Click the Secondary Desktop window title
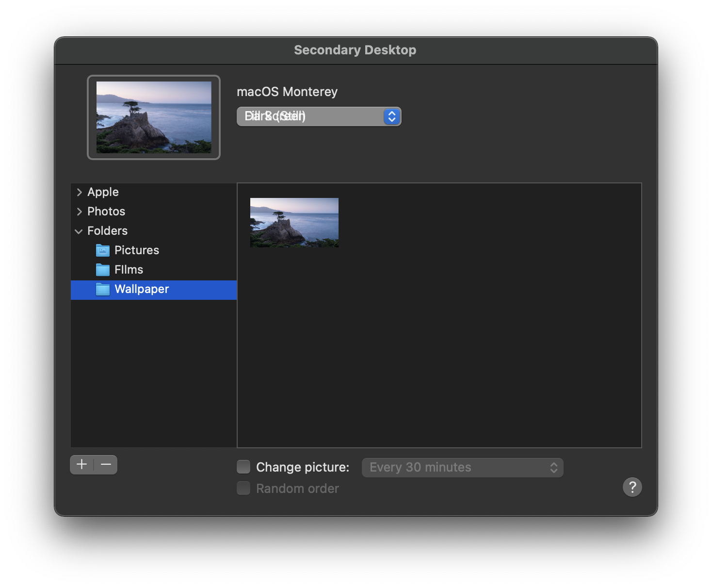This screenshot has height=588, width=712. coord(355,50)
